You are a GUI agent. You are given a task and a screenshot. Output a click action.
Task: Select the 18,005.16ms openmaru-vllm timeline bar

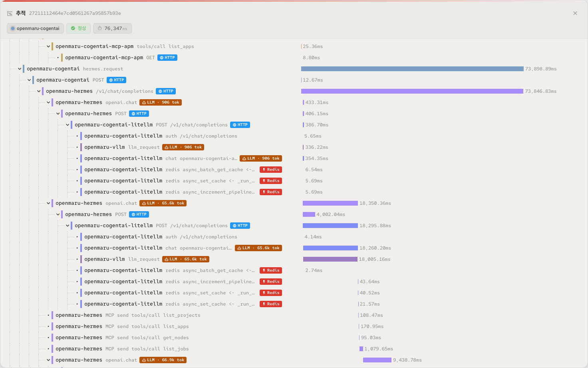(330, 259)
